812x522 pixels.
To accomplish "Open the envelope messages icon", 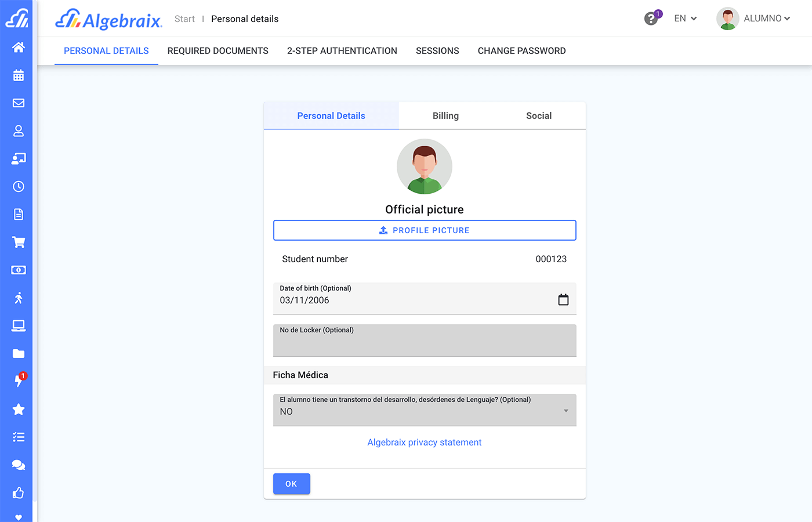I will point(19,103).
